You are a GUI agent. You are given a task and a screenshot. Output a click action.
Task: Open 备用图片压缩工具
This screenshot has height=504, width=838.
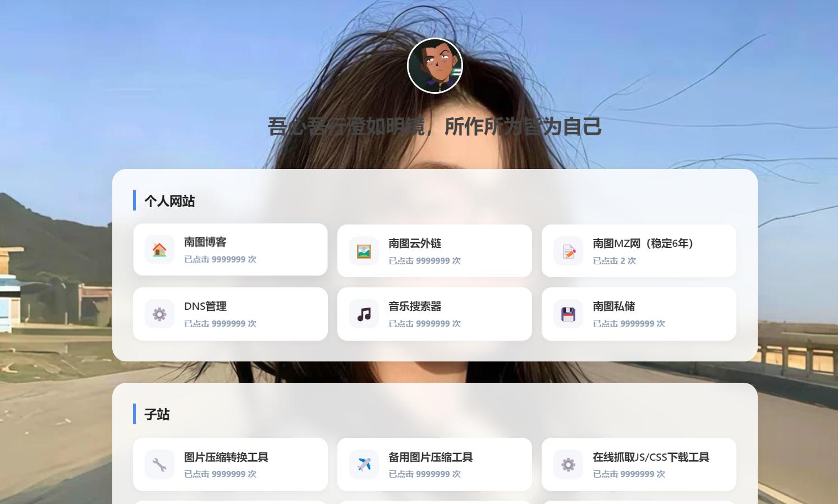coord(434,464)
